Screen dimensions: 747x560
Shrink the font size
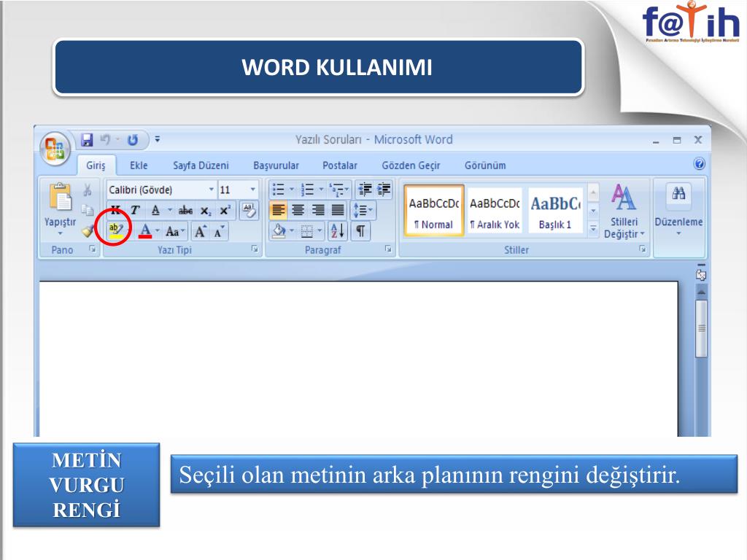tap(219, 231)
